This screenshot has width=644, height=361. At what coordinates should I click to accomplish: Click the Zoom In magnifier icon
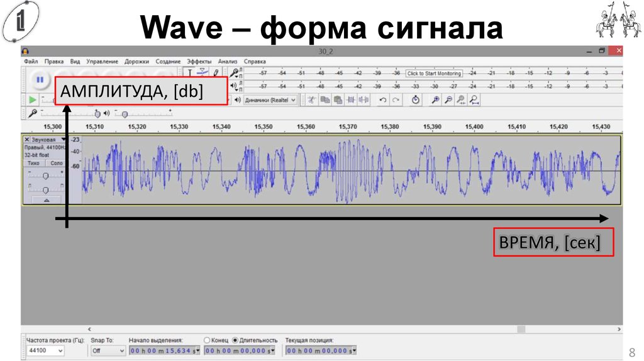[435, 100]
